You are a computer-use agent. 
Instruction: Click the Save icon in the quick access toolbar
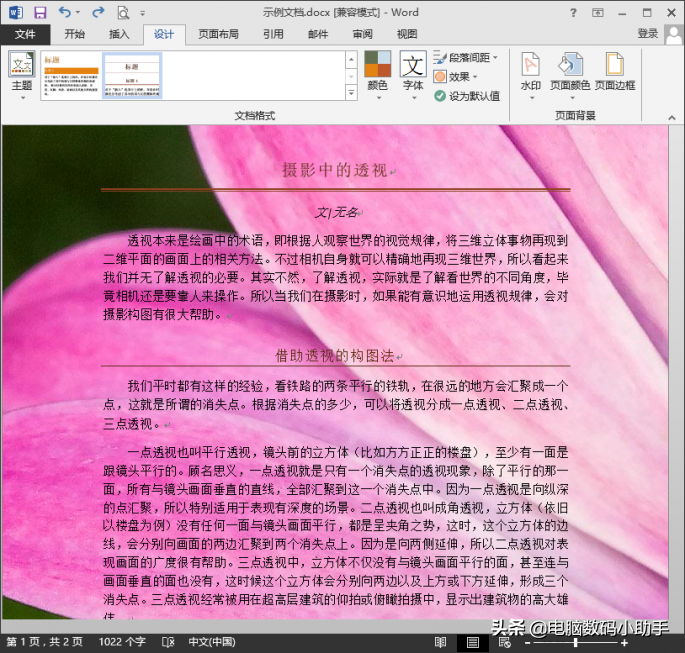tap(40, 13)
